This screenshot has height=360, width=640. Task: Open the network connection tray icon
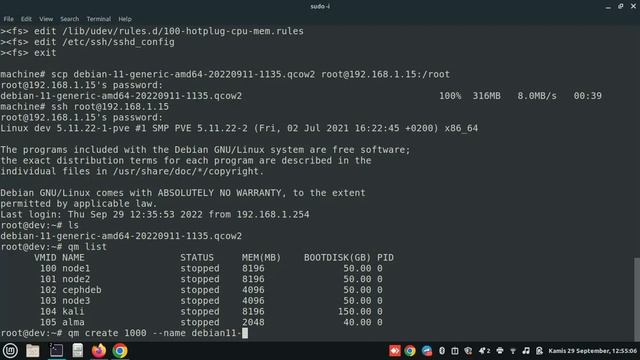pos(513,351)
